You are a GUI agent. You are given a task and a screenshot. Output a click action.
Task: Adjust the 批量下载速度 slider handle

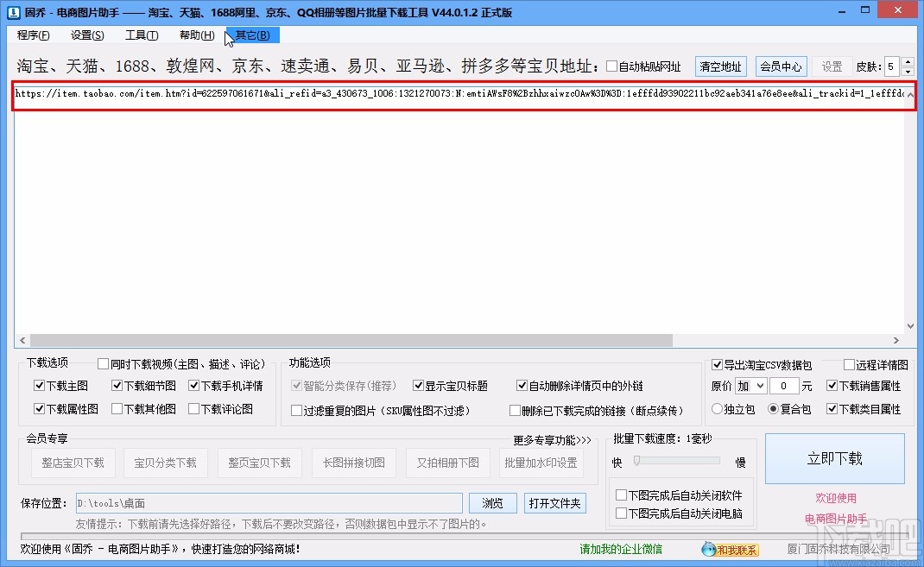point(637,461)
